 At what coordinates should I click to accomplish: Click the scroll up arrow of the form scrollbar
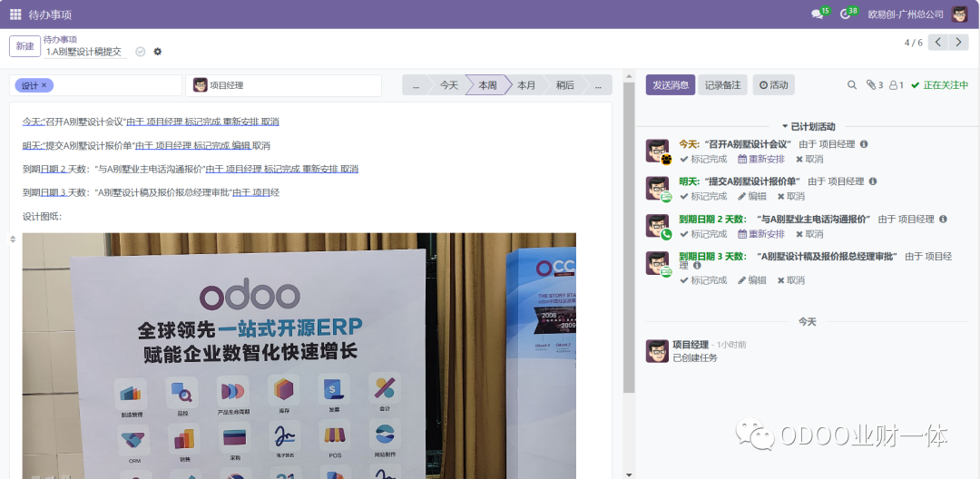[x=629, y=75]
